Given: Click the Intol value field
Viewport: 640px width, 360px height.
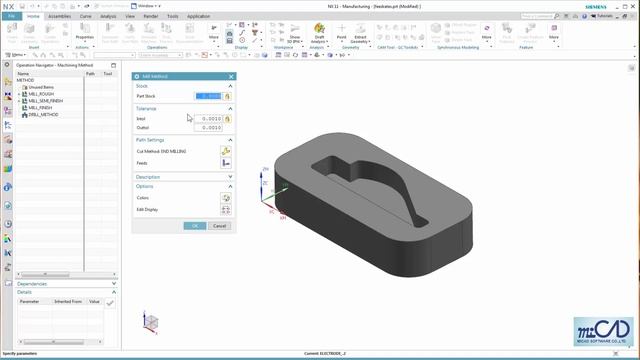Looking at the screenshot, I should coord(208,119).
